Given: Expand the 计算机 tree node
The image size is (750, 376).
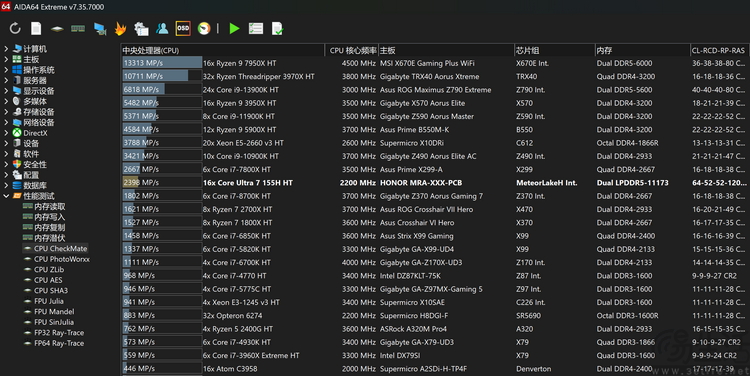Looking at the screenshot, I should click(6, 49).
